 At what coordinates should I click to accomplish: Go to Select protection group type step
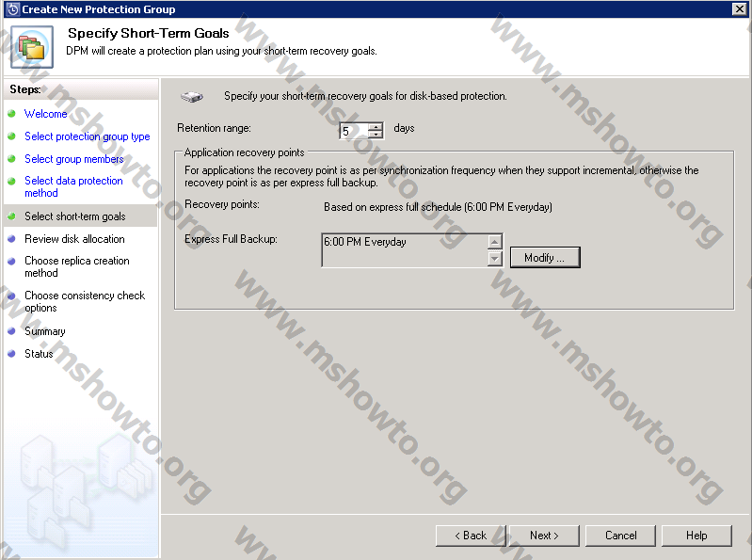87,136
